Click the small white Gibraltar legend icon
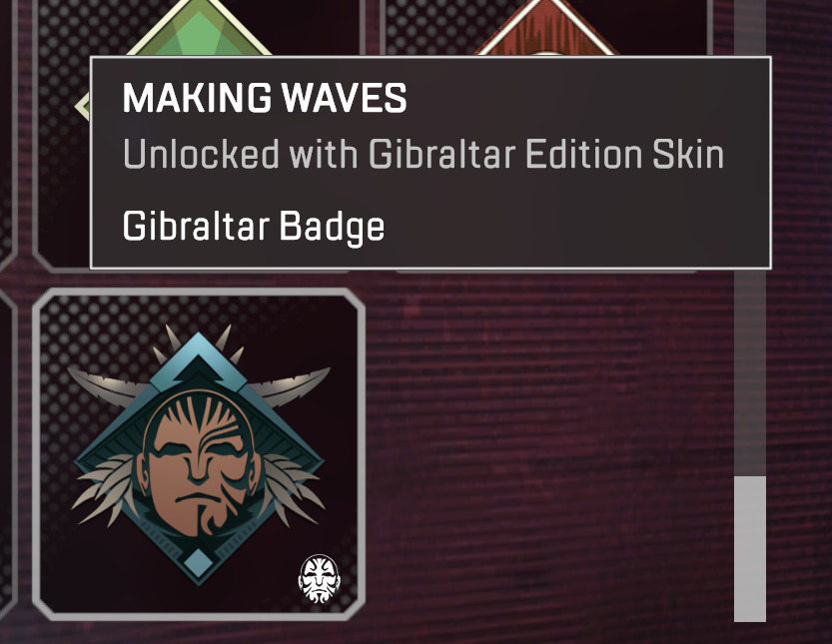Viewport: 832px width, 644px height. 319,579
